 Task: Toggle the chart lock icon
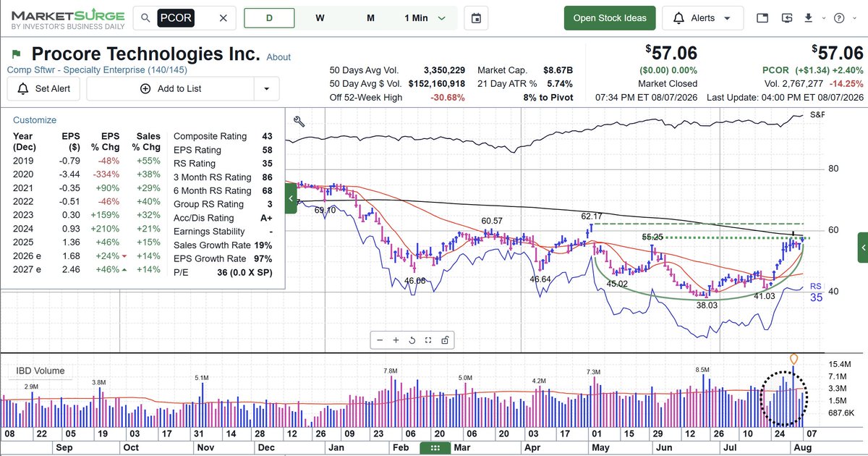point(444,340)
